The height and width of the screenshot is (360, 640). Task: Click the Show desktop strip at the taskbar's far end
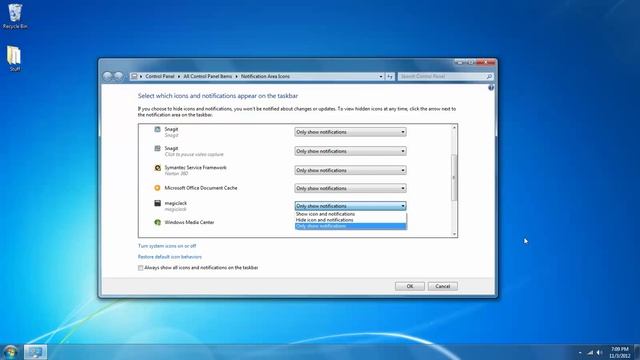pyautogui.click(x=637, y=352)
